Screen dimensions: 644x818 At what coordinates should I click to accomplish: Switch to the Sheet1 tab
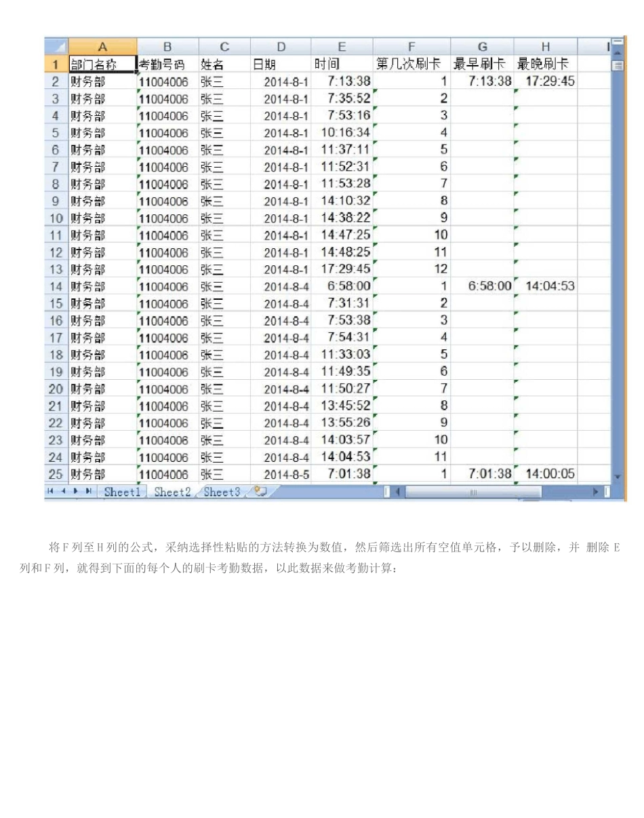click(x=121, y=492)
